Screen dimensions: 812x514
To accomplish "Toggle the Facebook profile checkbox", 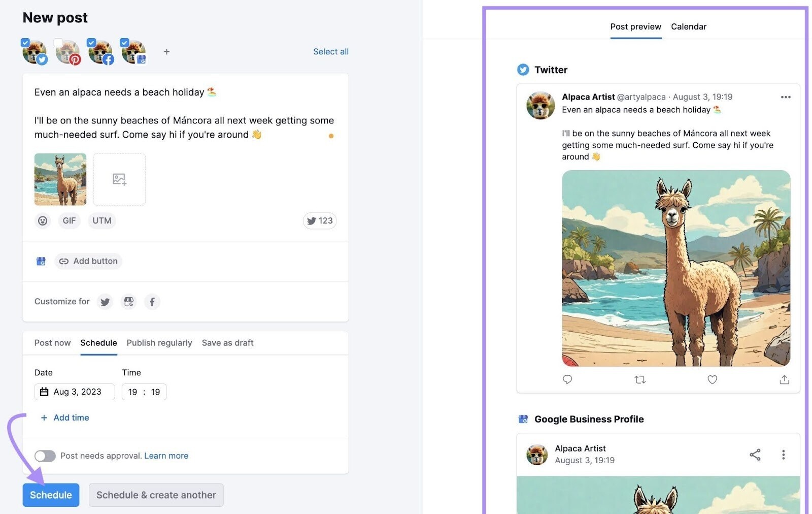I will click(x=91, y=43).
